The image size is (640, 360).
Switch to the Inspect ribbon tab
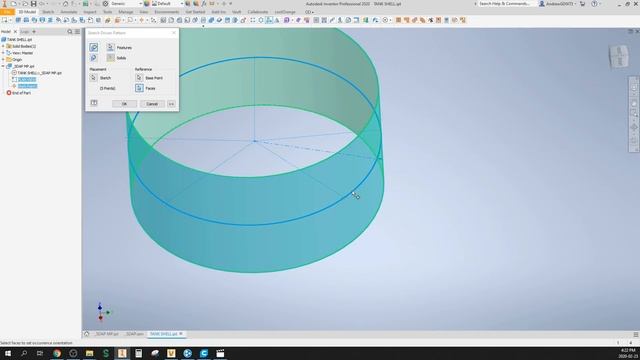point(90,12)
